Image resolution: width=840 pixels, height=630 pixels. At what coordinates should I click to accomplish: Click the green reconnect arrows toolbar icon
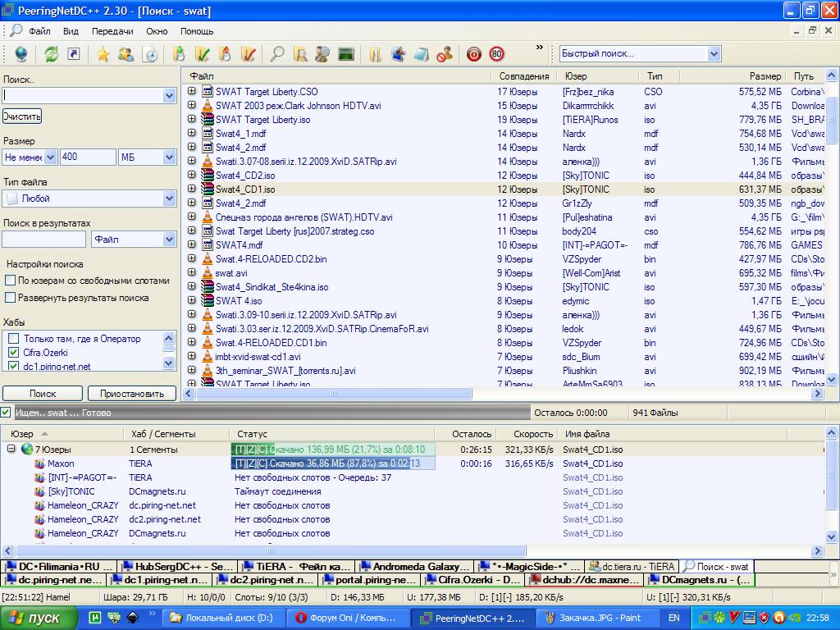pos(51,54)
